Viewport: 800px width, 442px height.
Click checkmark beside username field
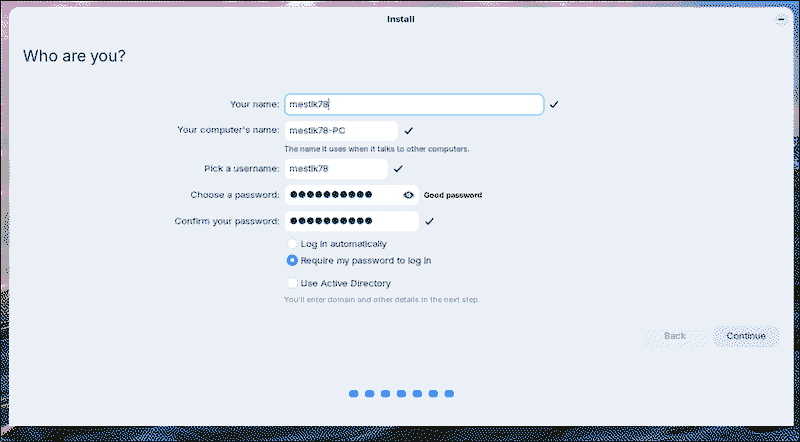398,169
